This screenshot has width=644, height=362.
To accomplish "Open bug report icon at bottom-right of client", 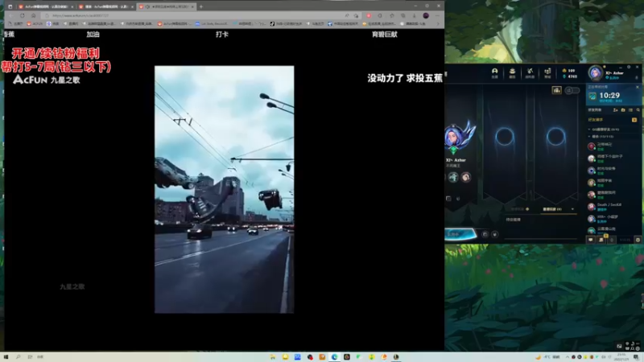I will tap(638, 240).
